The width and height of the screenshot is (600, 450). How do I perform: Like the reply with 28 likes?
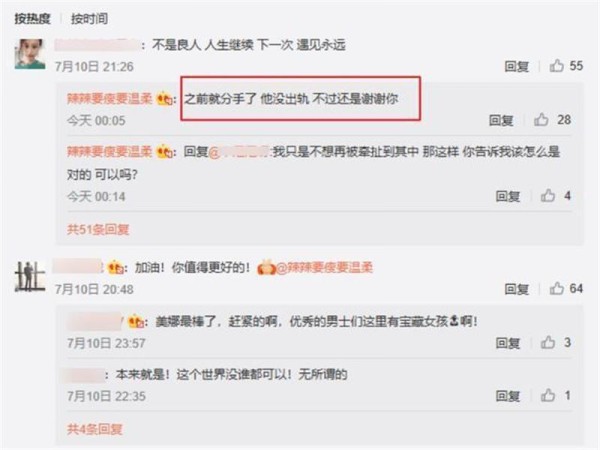[541, 120]
